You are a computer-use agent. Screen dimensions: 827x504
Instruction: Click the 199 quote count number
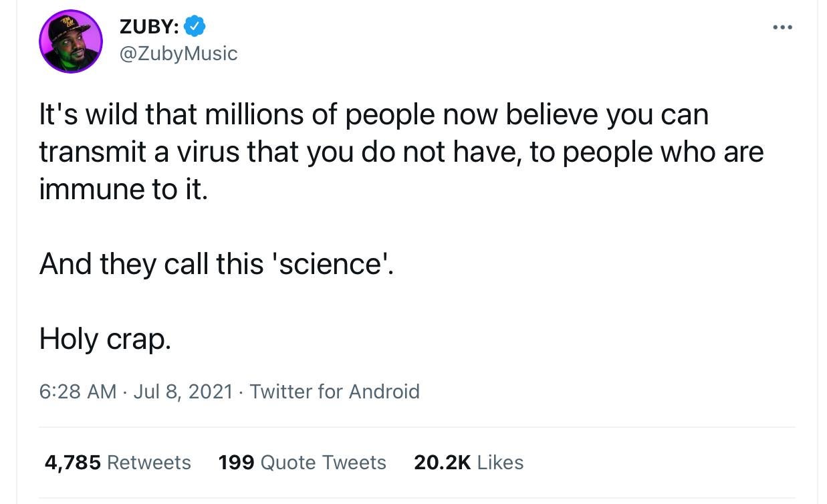(x=236, y=463)
